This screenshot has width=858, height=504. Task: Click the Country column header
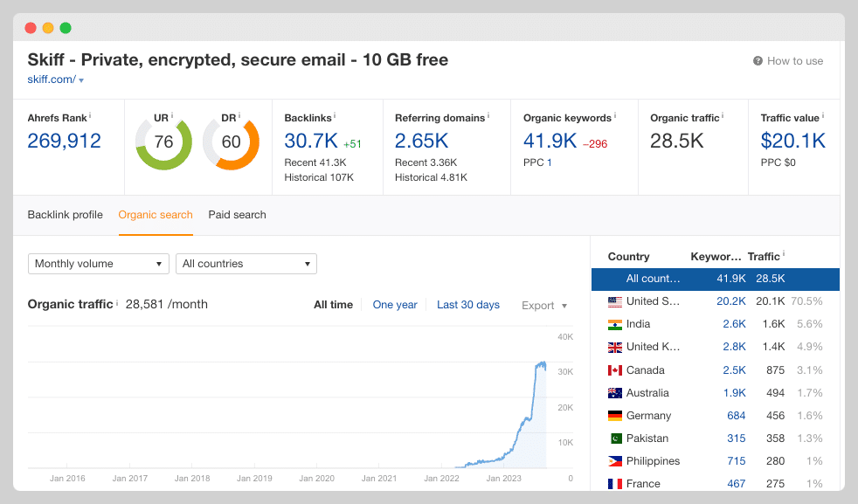tap(629, 257)
